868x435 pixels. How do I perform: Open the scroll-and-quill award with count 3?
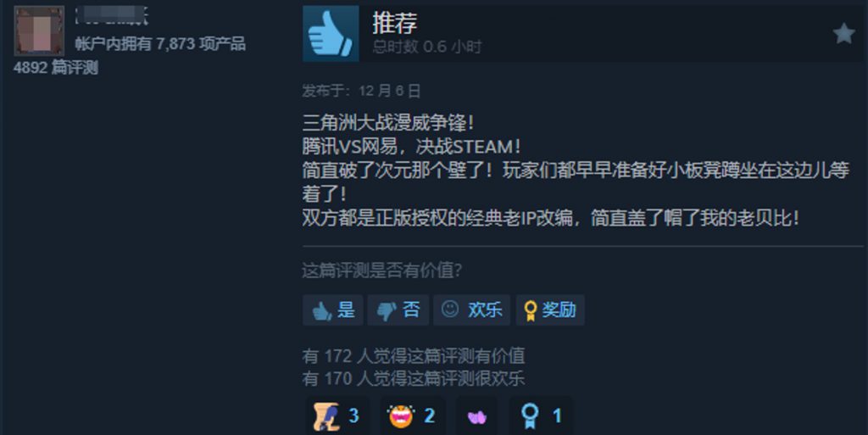(337, 415)
